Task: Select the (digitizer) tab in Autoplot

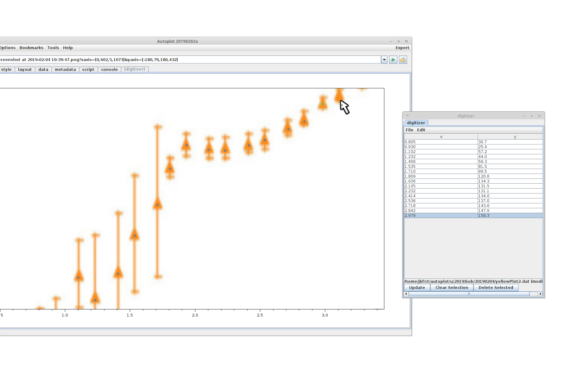Action: click(x=135, y=69)
